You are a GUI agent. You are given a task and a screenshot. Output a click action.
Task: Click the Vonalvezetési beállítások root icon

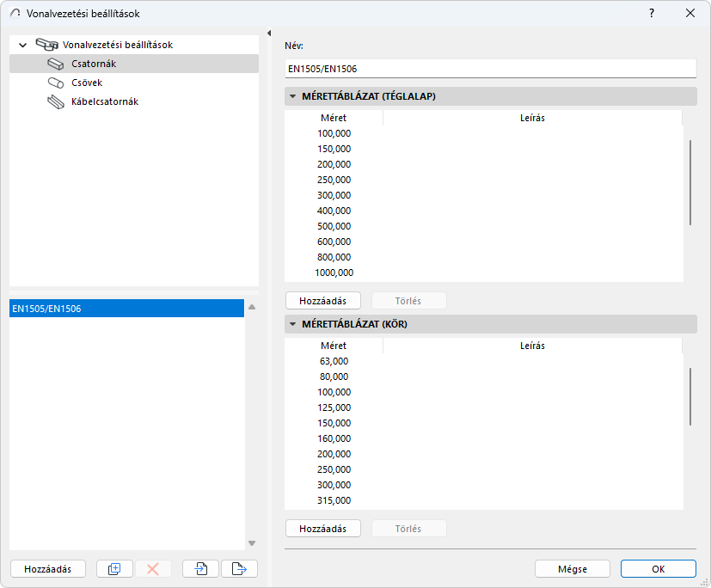(46, 45)
